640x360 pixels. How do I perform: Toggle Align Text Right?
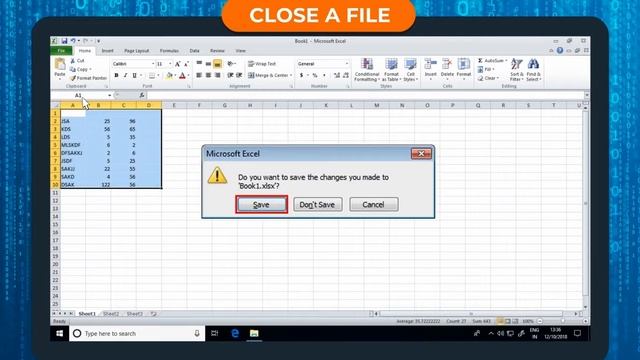(x=218, y=75)
